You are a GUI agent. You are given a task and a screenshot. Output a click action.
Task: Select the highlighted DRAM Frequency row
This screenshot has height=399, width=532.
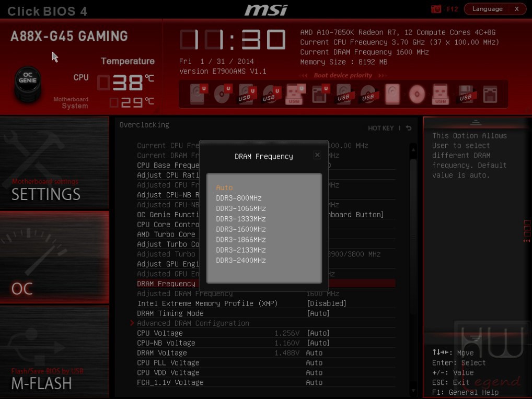pos(266,284)
